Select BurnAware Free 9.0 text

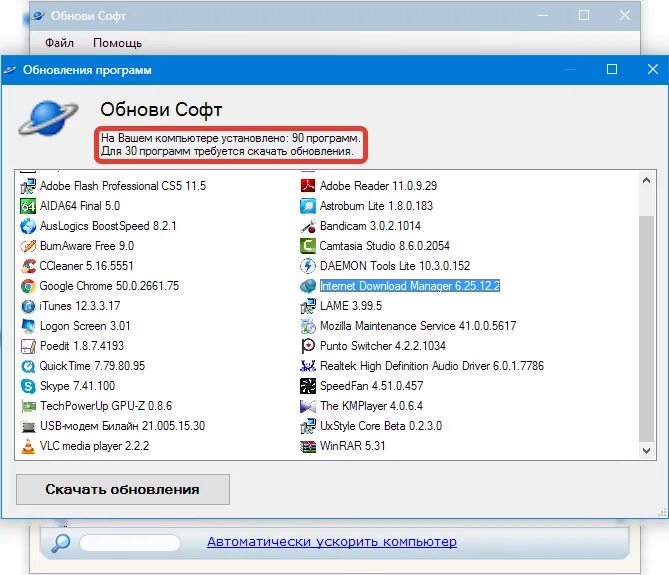pyautogui.click(x=87, y=246)
